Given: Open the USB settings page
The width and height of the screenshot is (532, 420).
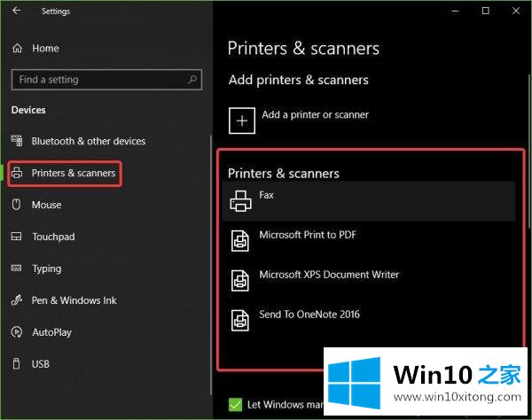Looking at the screenshot, I should click(x=41, y=363).
